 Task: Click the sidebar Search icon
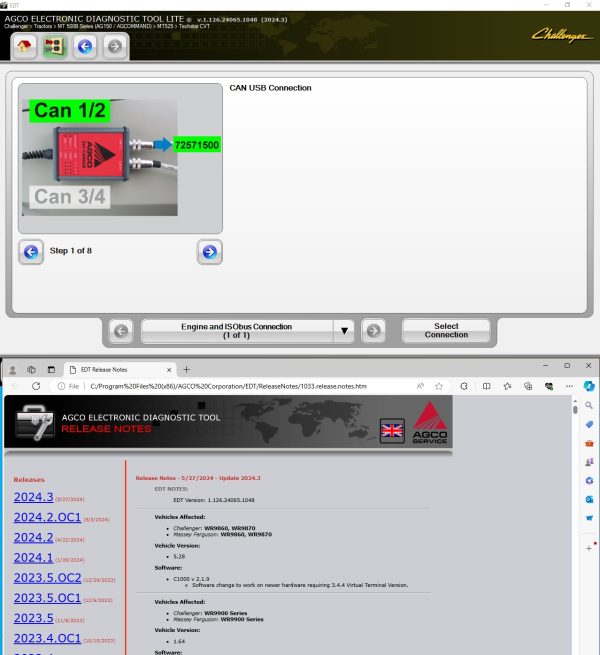[x=589, y=406]
